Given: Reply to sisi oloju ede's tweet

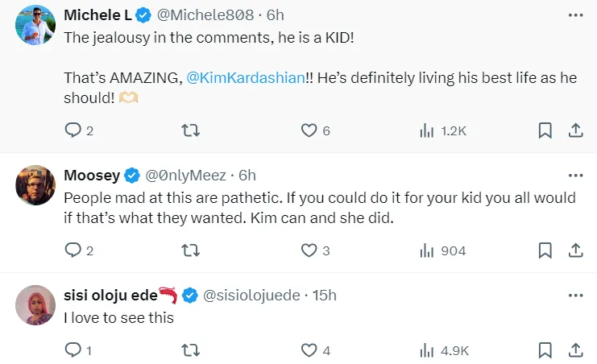Looking at the screenshot, I should (73, 350).
